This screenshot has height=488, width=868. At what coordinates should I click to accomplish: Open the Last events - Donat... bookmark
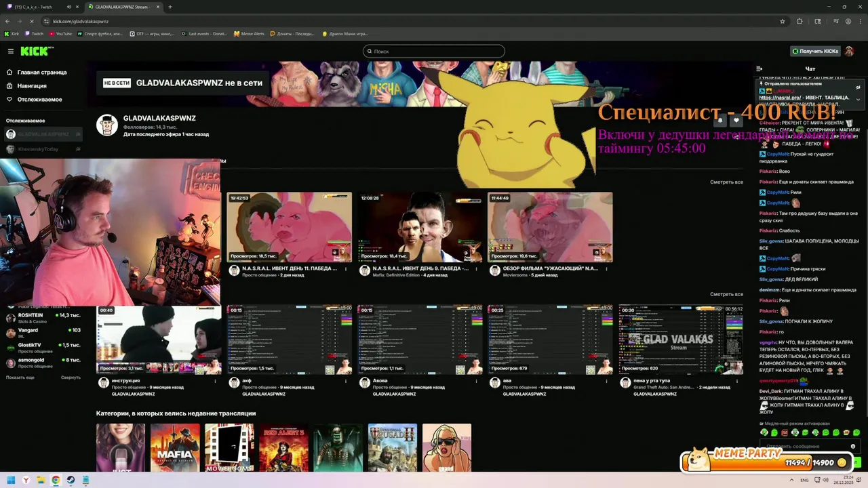point(204,33)
